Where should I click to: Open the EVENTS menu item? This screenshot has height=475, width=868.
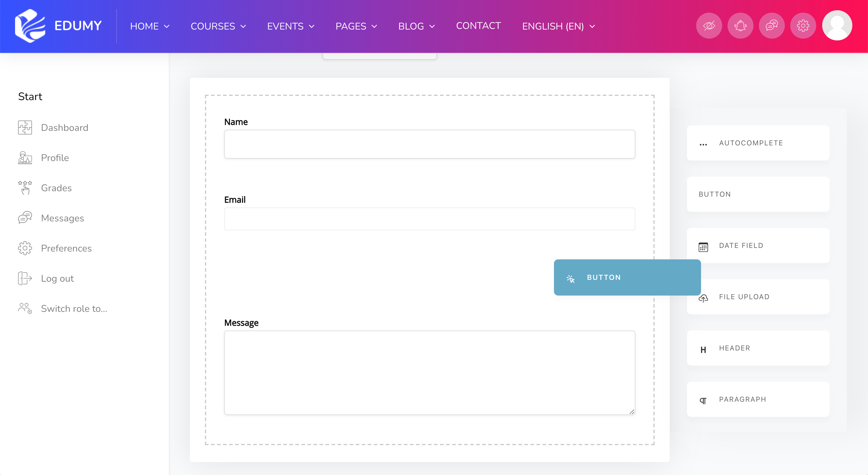285,26
